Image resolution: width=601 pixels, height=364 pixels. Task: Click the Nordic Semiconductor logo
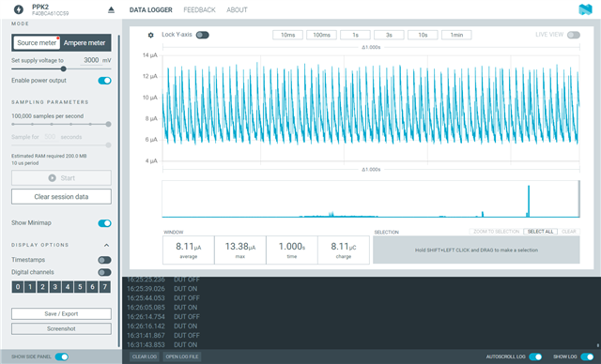point(585,9)
